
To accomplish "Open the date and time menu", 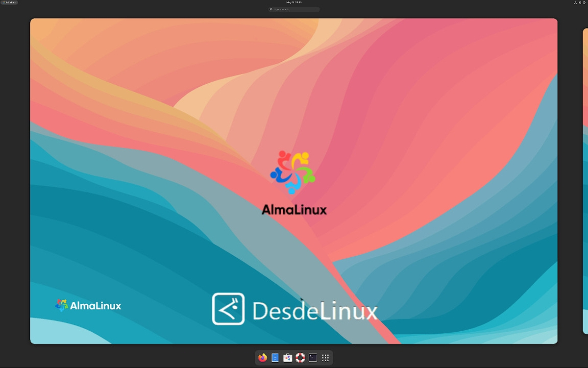I will coord(294,2).
